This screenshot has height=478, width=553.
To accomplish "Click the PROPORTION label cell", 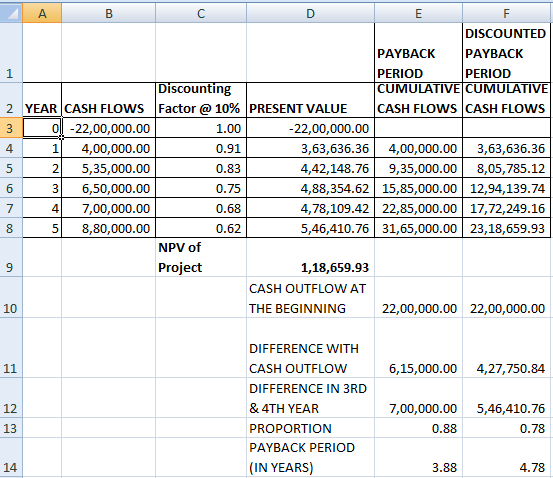I will click(310, 428).
